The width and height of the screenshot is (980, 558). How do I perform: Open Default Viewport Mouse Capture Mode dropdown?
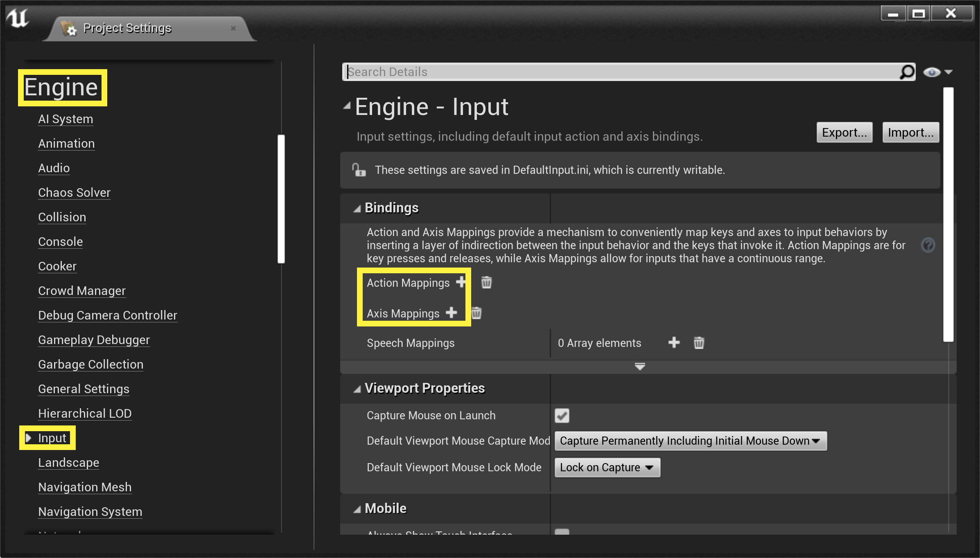(x=690, y=441)
